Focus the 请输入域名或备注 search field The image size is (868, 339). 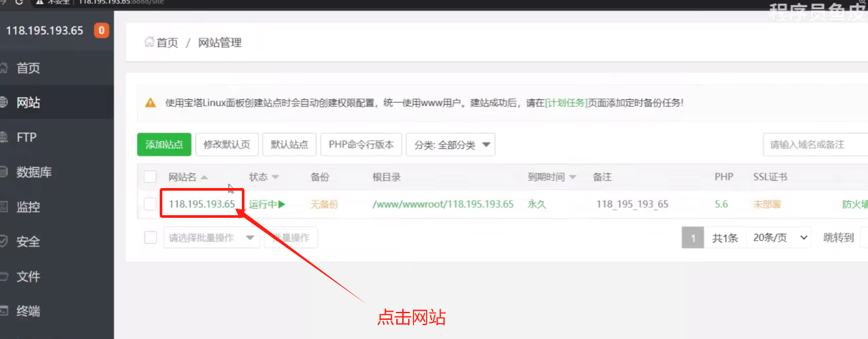point(815,144)
